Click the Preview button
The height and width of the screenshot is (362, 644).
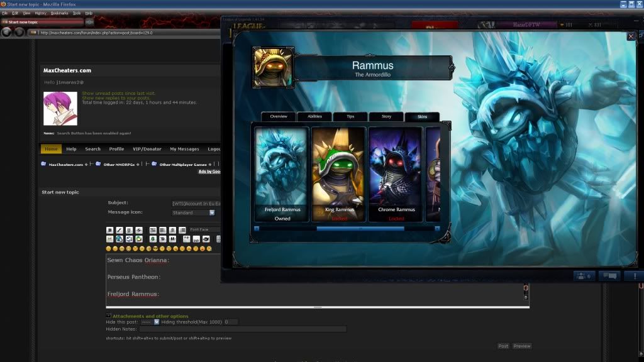522,346
